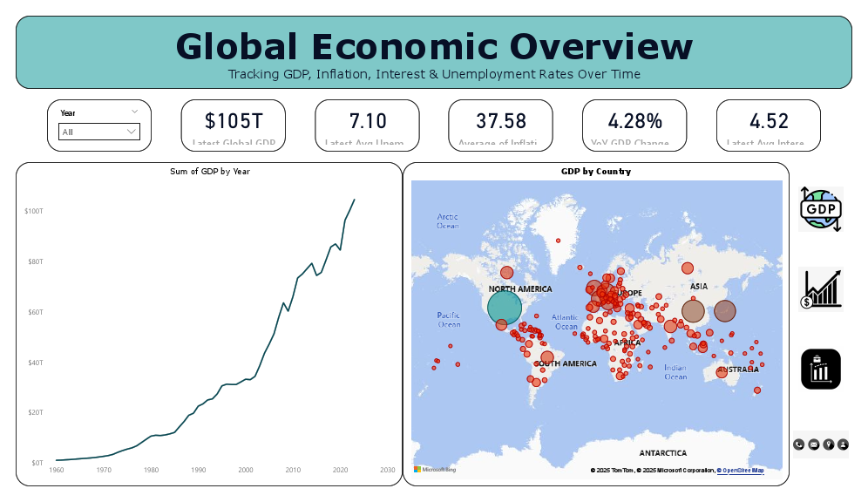The height and width of the screenshot is (502, 868).
Task: Click the phone contact icon
Action: (x=798, y=444)
